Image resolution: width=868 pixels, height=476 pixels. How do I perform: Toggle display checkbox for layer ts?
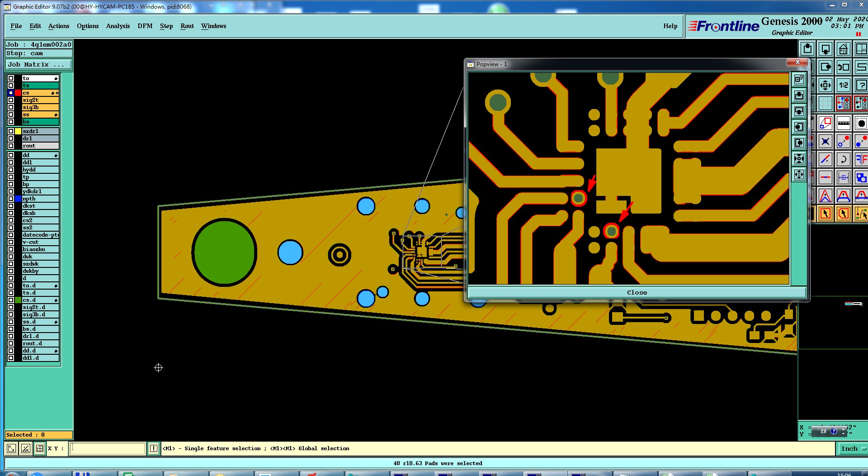click(11, 86)
